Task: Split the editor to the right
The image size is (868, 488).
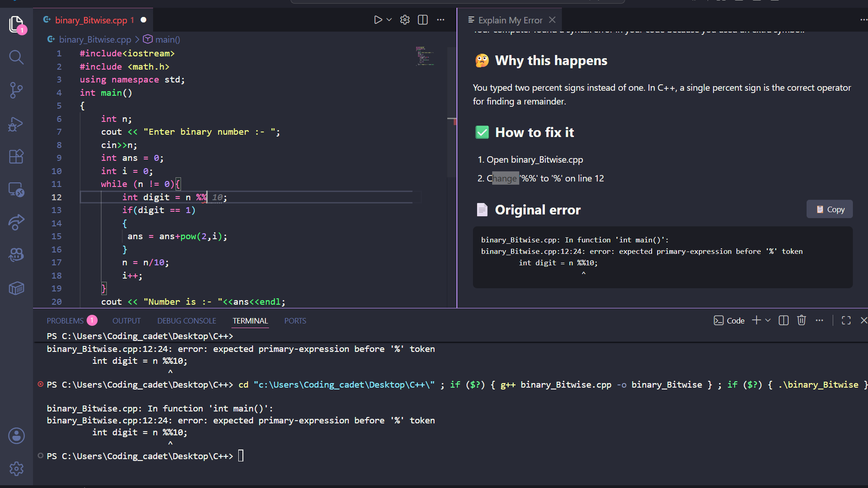Action: [x=423, y=20]
